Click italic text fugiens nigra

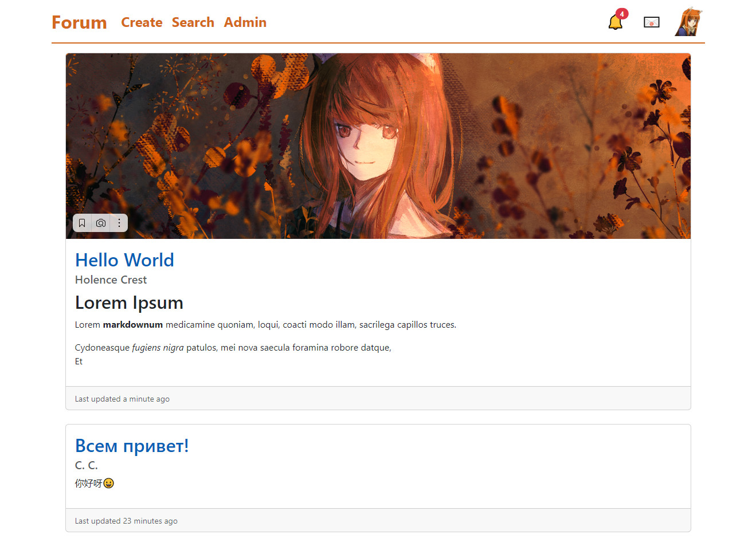point(158,348)
